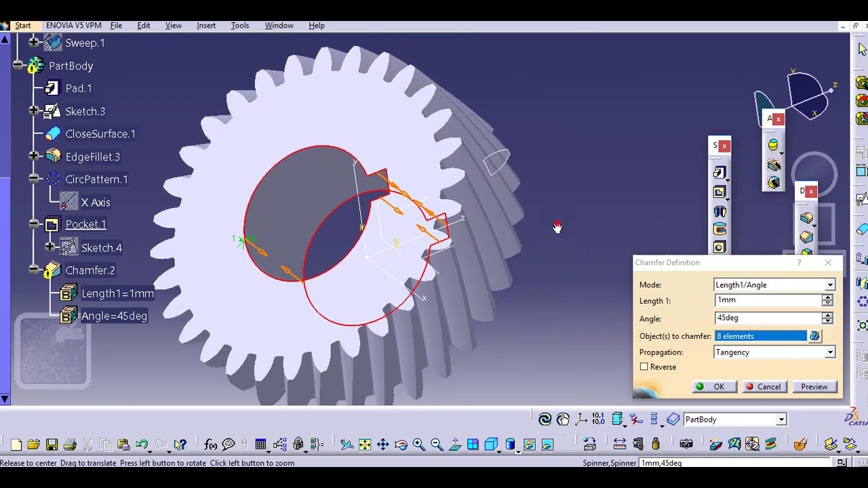Open a file with the folder icon

33,445
